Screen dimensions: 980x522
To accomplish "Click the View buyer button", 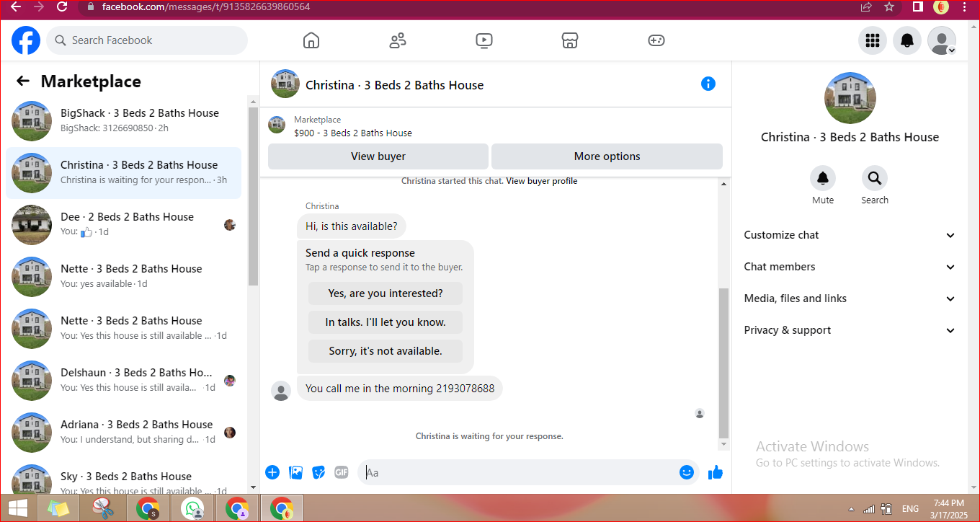I will [378, 156].
